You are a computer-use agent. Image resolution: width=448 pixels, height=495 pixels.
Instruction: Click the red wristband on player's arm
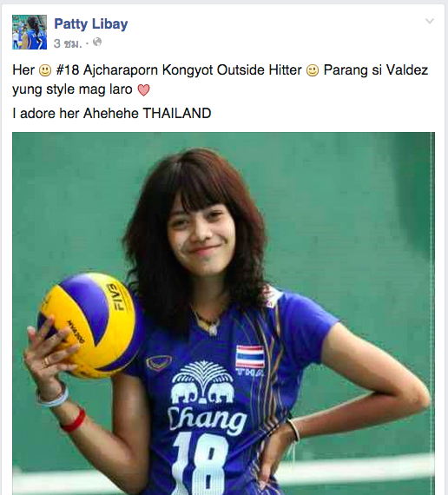(74, 421)
